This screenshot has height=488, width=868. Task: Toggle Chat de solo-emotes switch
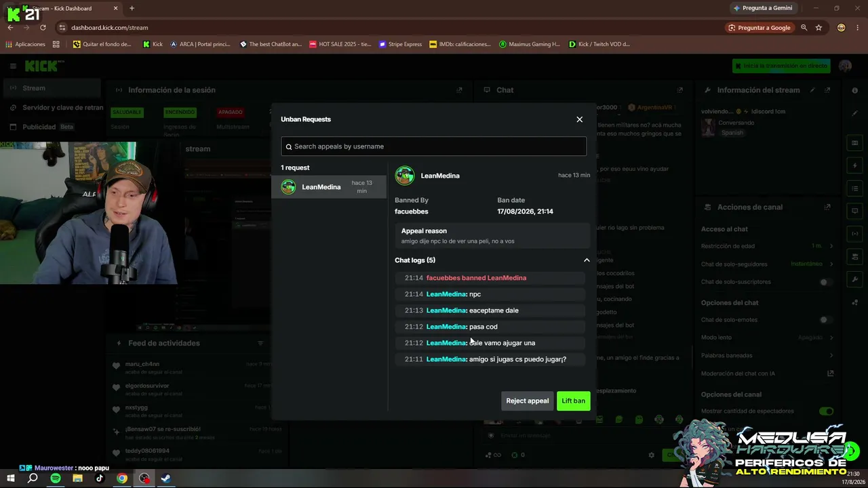[x=826, y=320]
